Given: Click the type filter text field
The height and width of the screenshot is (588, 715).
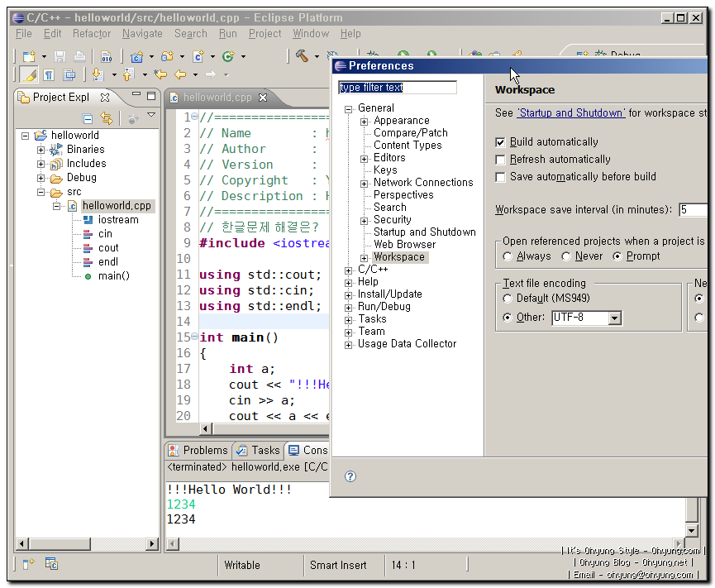Looking at the screenshot, I should (x=397, y=88).
